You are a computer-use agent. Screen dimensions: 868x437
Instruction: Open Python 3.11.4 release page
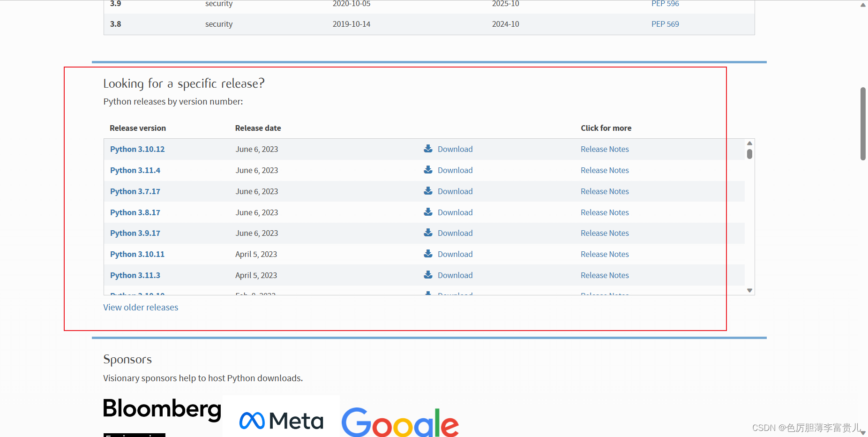coord(135,170)
